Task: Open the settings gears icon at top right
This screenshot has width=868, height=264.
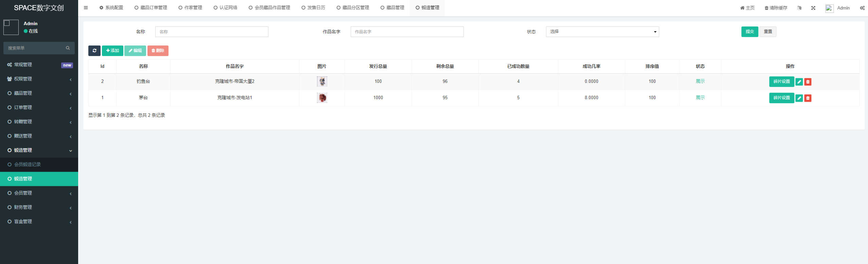Action: [x=862, y=8]
